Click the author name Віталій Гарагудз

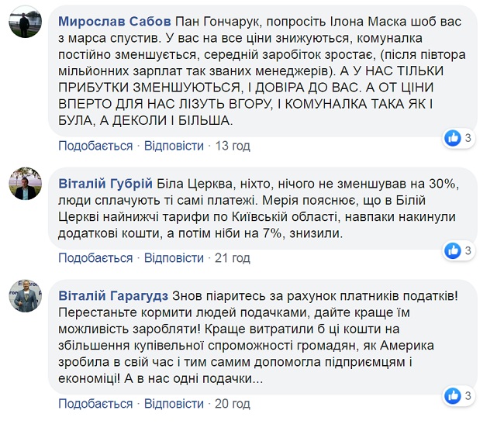[x=113, y=295]
